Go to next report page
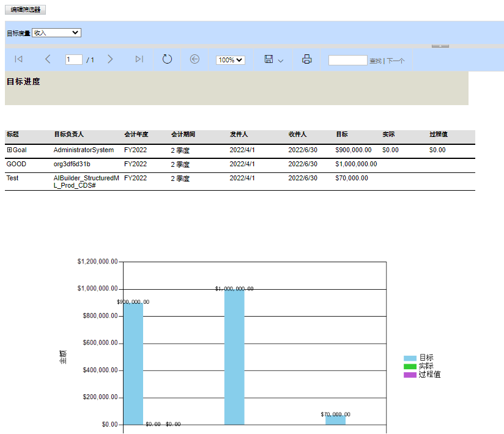This screenshot has width=504, height=434. [110, 59]
